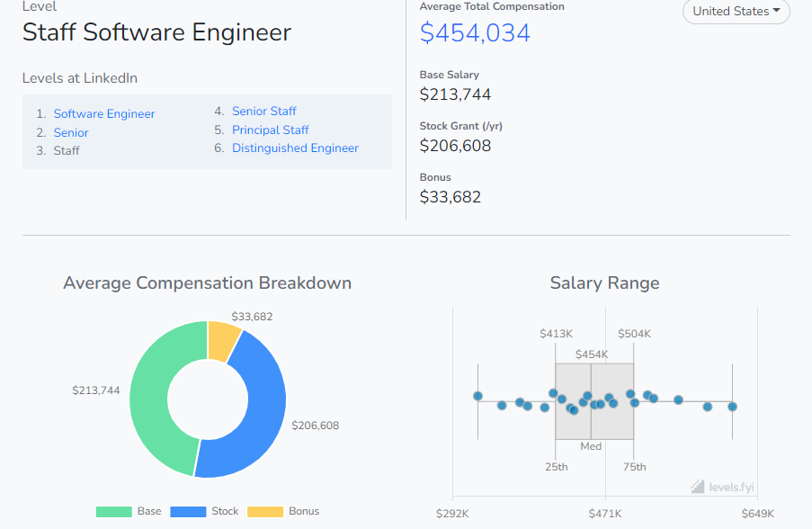Click the $206,608 label beside the donut chart
812x529 pixels.
coord(315,426)
